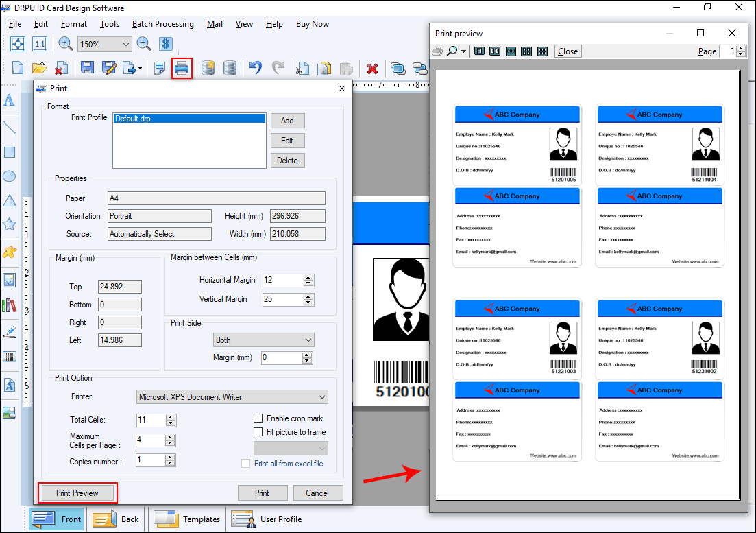This screenshot has width=756, height=533.
Task: Select the Ellipse drawing tool
Action: (10, 176)
